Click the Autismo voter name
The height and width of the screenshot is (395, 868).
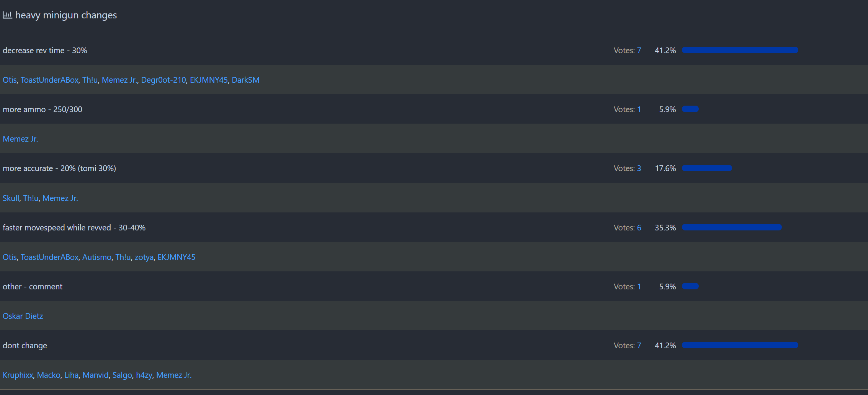(96, 257)
